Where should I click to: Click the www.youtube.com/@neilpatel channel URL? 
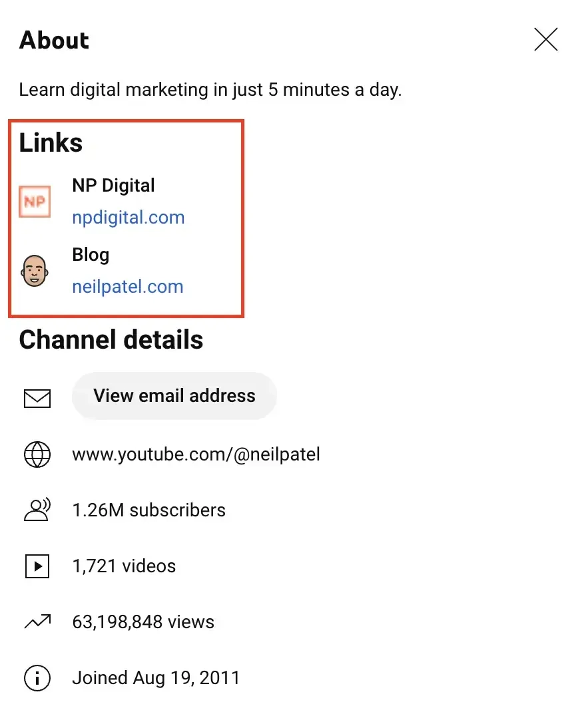tap(196, 455)
